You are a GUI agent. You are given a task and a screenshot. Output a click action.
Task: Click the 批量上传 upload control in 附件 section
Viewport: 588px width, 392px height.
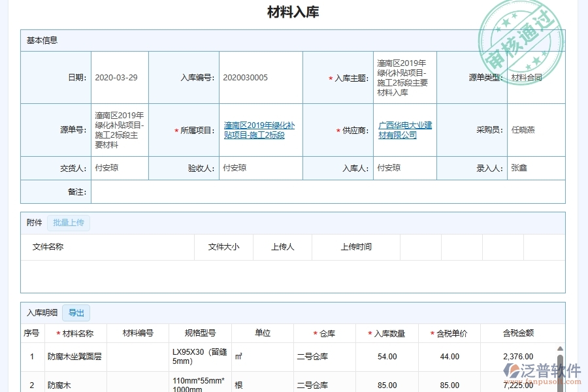(69, 222)
